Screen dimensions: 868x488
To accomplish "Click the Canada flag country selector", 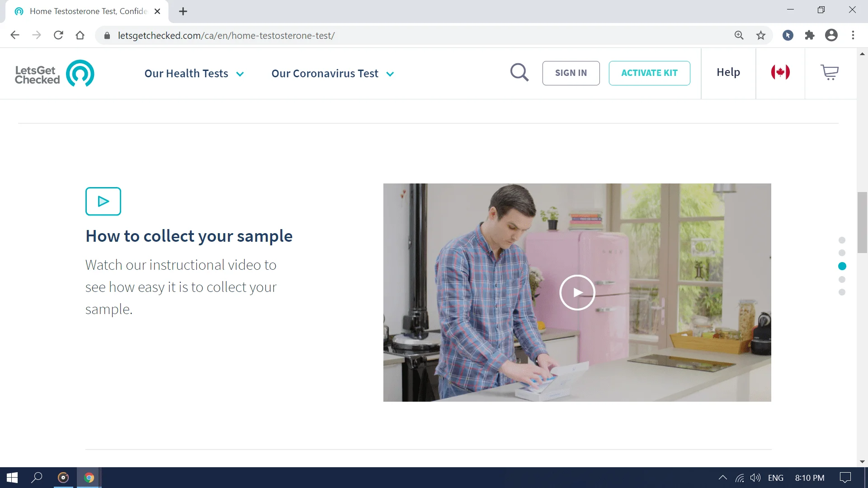I will 780,72.
